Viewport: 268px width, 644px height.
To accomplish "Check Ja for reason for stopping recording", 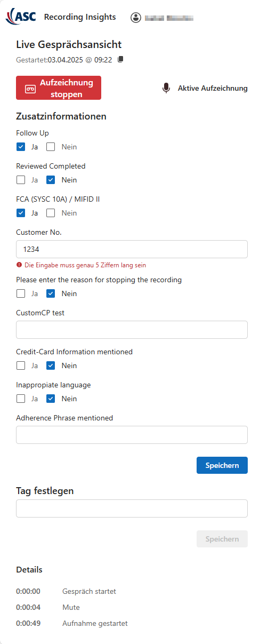I will coord(21,293).
